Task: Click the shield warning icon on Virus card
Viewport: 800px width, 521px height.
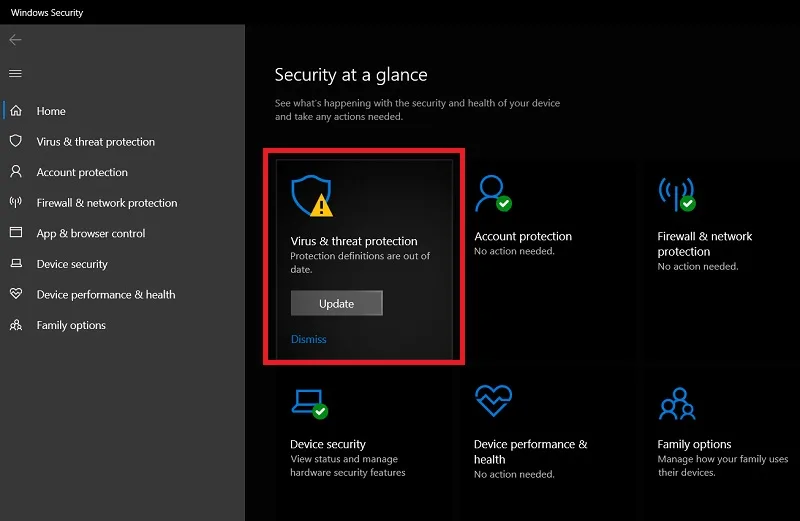Action: [x=312, y=196]
